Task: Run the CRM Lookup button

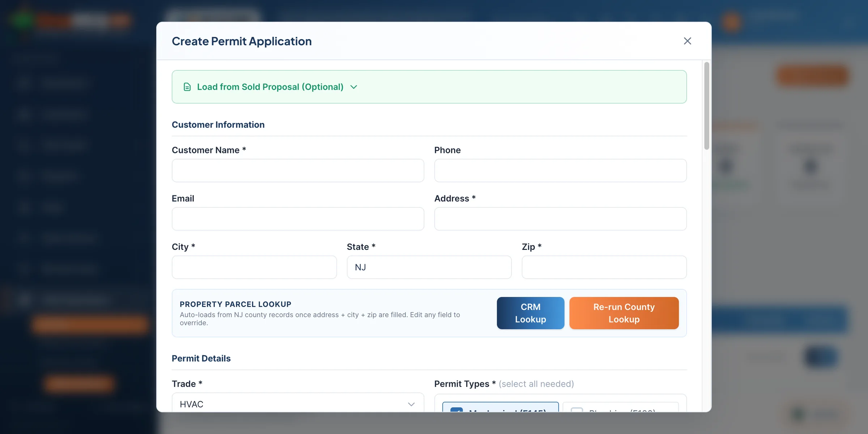Action: (531, 313)
